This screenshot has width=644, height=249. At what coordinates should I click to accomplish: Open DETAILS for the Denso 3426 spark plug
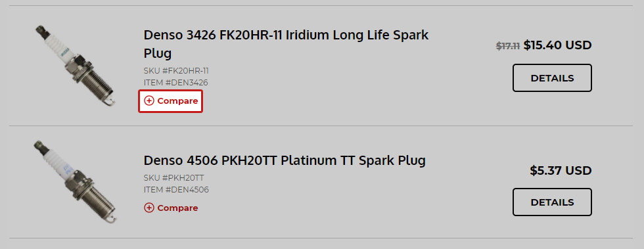pyautogui.click(x=552, y=78)
